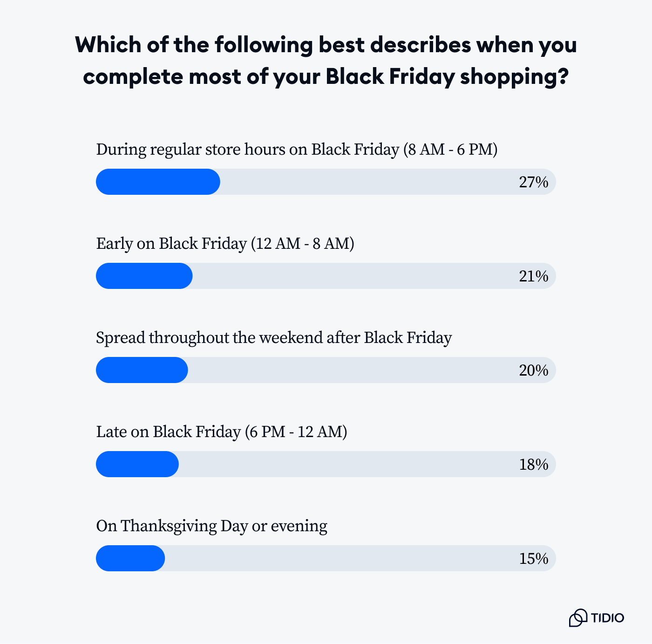This screenshot has height=644, width=652.
Task: Click 'On Thanksgiving Day or evening' label
Action: [211, 526]
